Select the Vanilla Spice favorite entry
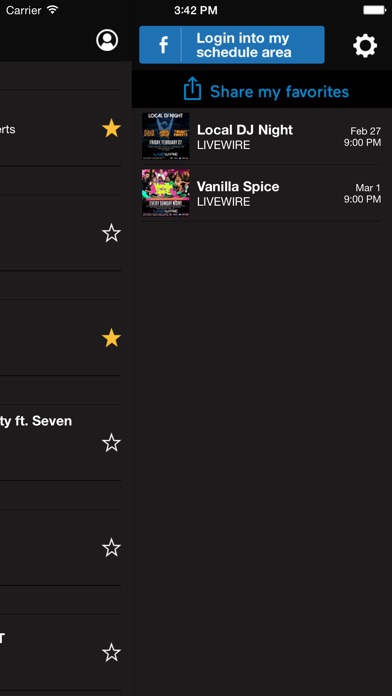Viewport: 392px width, 696px height. pos(261,193)
